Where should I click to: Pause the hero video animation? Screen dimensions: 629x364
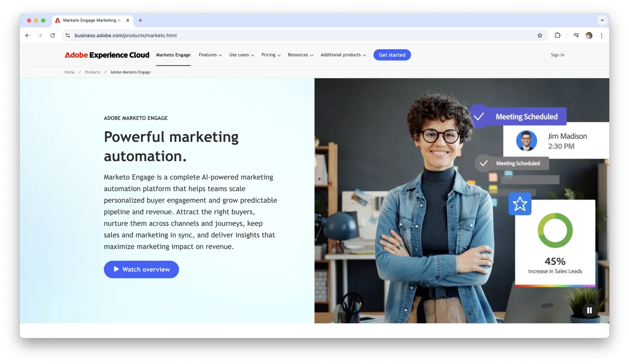pos(589,310)
